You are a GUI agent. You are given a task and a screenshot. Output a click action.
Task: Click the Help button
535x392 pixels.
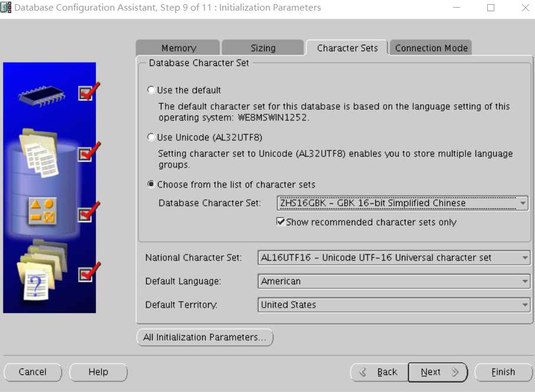coord(98,372)
